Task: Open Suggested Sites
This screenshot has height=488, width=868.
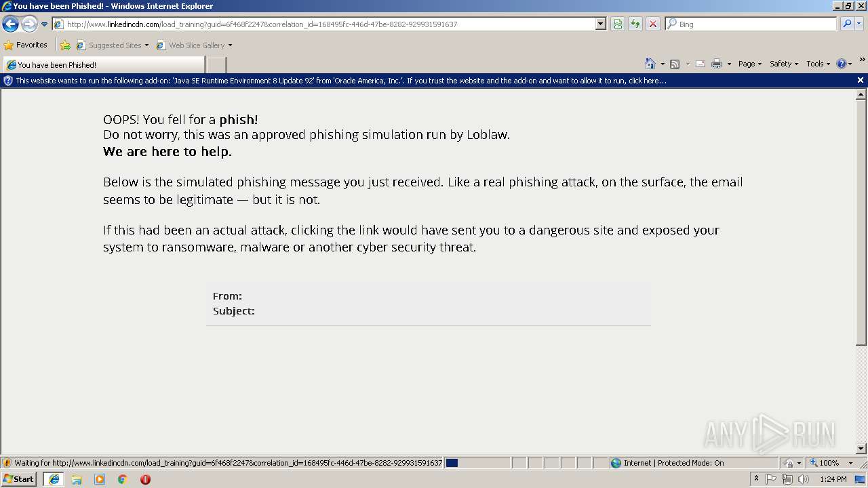Action: 113,45
